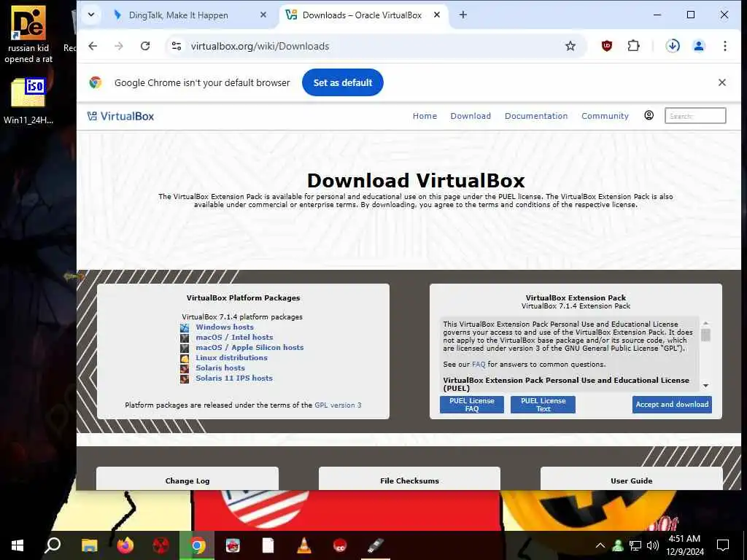Click the browser forward arrow
Viewport: 747px width, 560px height.
pyautogui.click(x=119, y=46)
